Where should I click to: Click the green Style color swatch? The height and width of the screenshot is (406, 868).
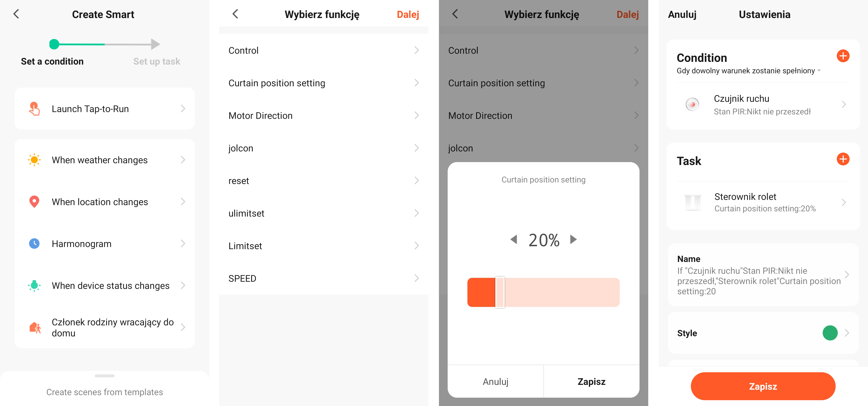point(830,333)
